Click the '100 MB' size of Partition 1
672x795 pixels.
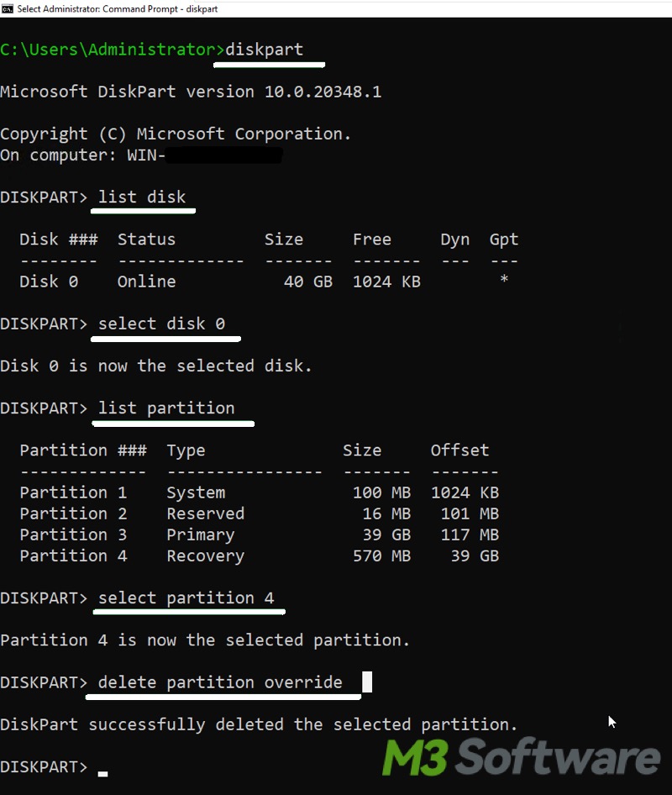(x=381, y=492)
